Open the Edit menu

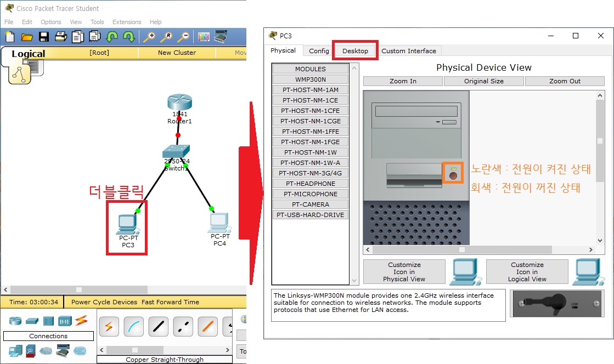(x=27, y=22)
